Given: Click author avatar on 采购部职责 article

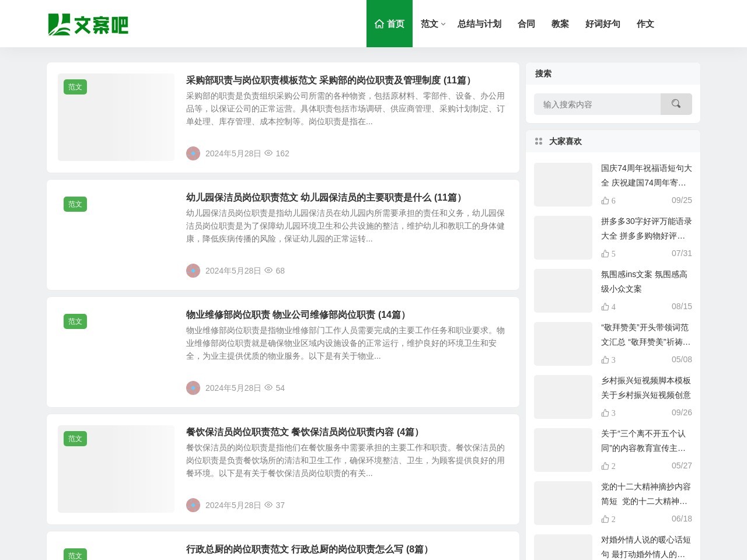Looking at the screenshot, I should 193,153.
